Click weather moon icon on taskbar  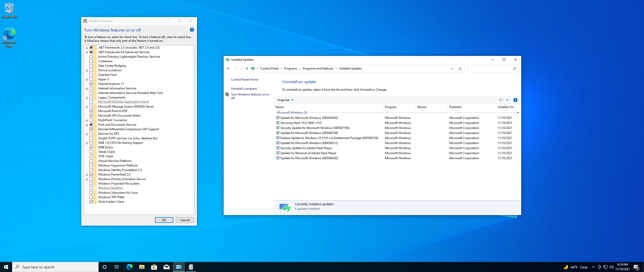coord(566,267)
